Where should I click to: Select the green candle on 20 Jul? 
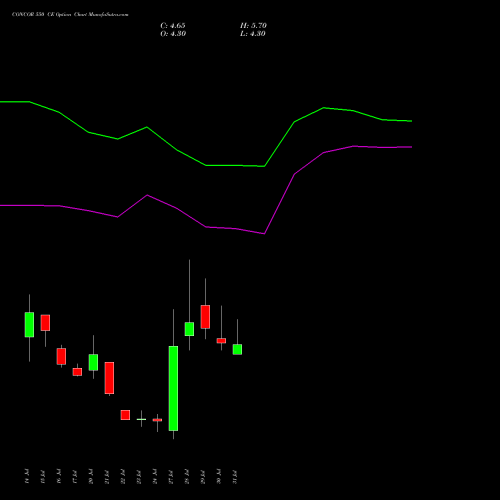[93, 362]
